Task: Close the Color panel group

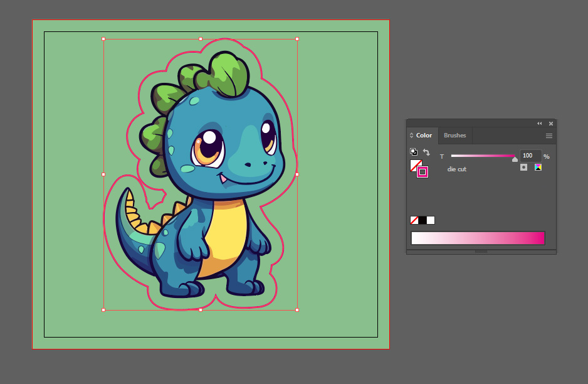Action: [x=551, y=124]
